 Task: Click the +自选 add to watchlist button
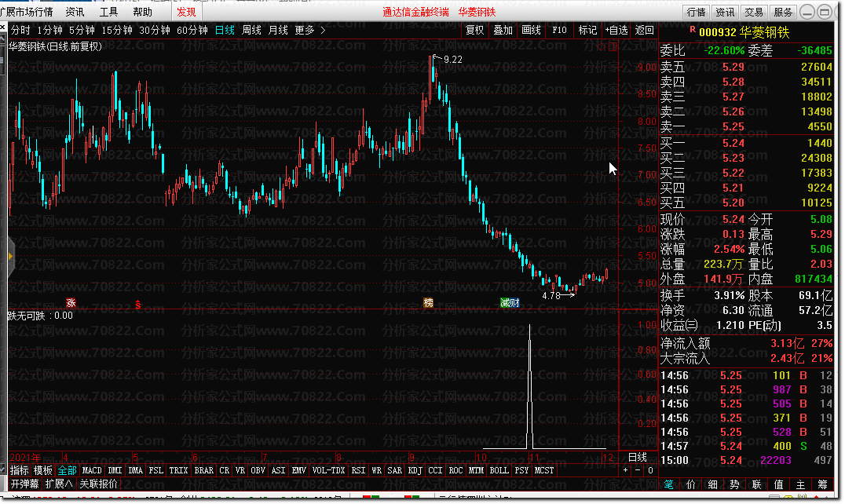coord(616,30)
